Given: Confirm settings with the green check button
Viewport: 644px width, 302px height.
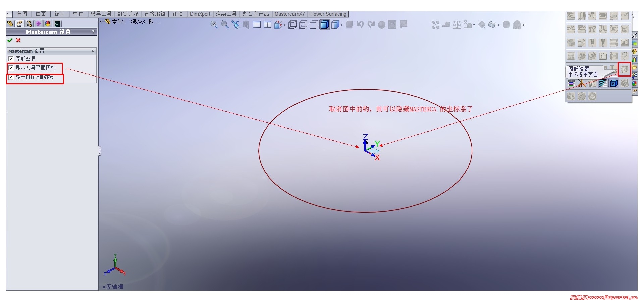Looking at the screenshot, I should 10,40.
